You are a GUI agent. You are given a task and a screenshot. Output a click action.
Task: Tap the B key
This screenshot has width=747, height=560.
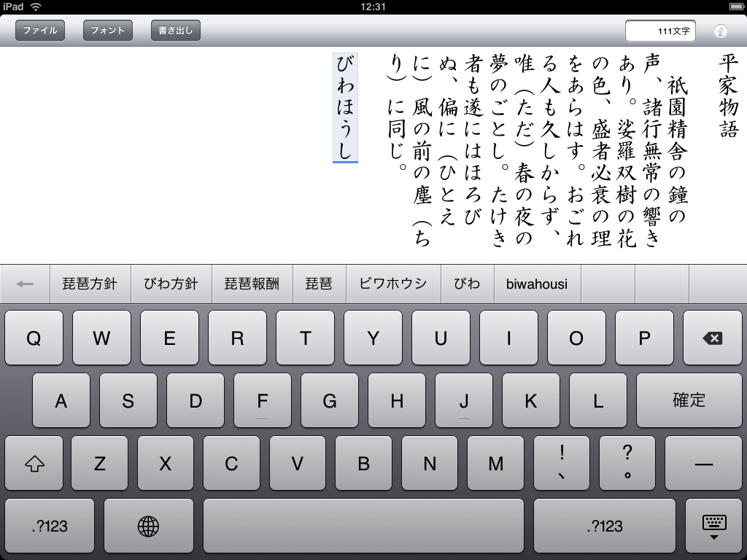(x=363, y=463)
